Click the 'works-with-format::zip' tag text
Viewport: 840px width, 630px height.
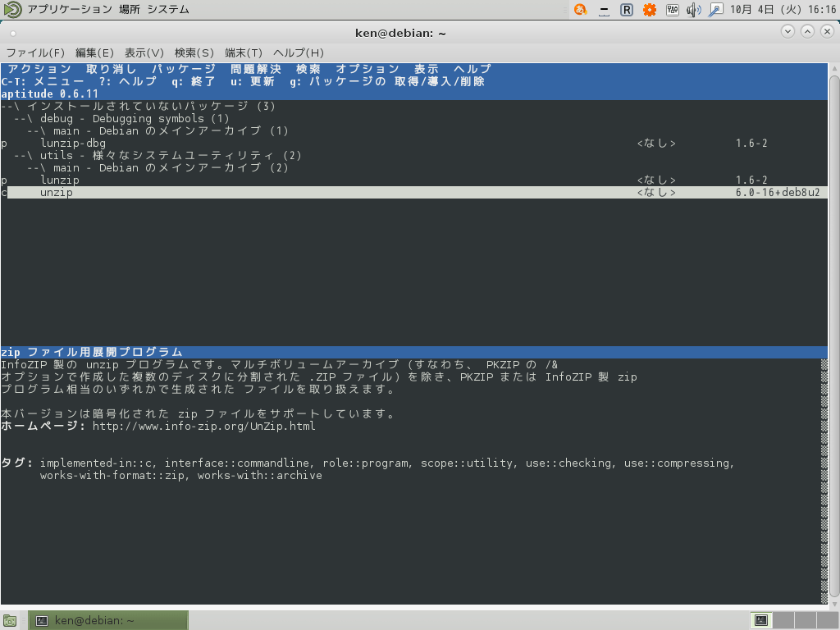click(x=112, y=476)
